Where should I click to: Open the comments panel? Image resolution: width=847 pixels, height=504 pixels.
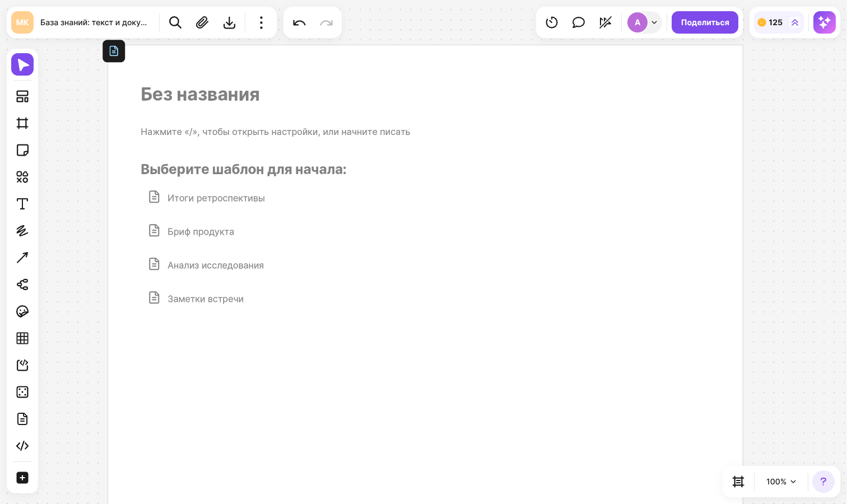[x=579, y=22]
